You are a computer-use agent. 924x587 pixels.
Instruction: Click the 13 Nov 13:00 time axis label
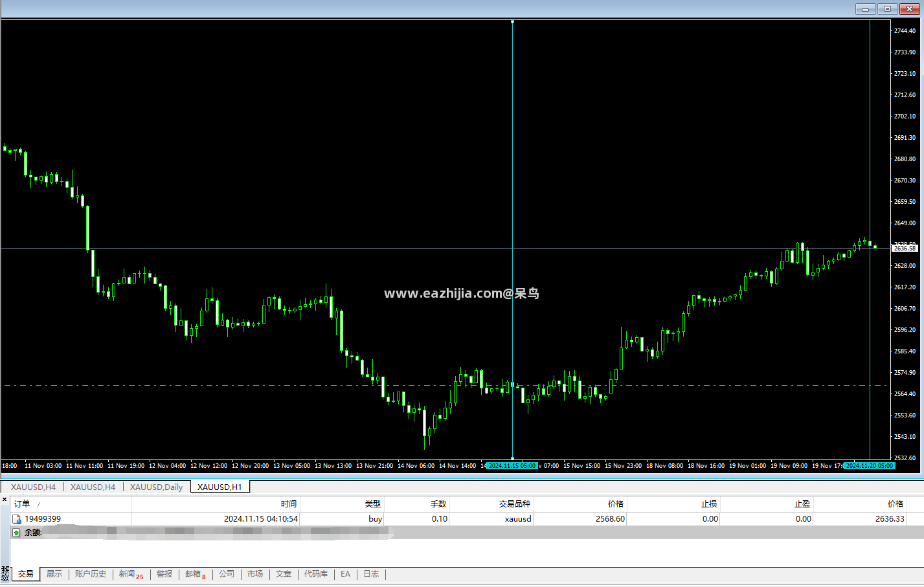(333, 466)
